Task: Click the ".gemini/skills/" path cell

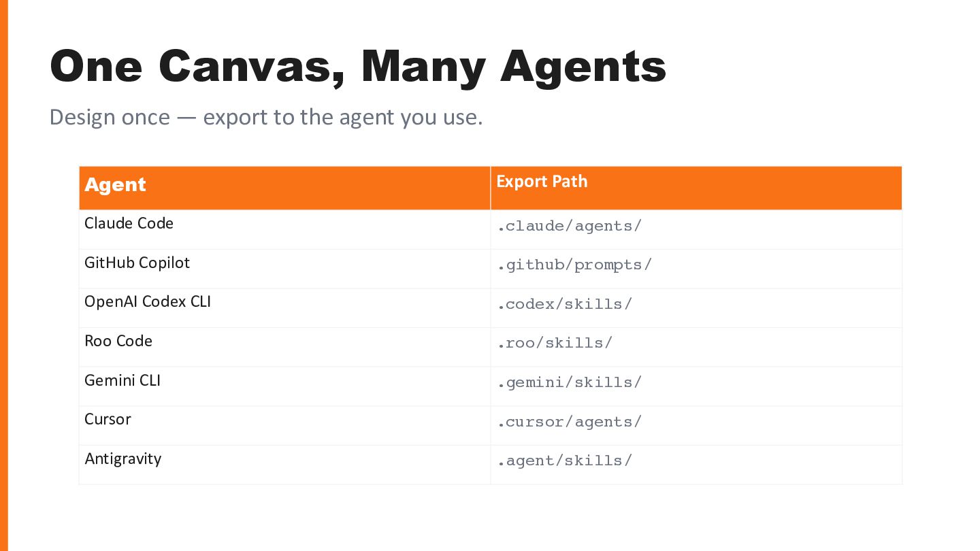Action: click(x=569, y=382)
